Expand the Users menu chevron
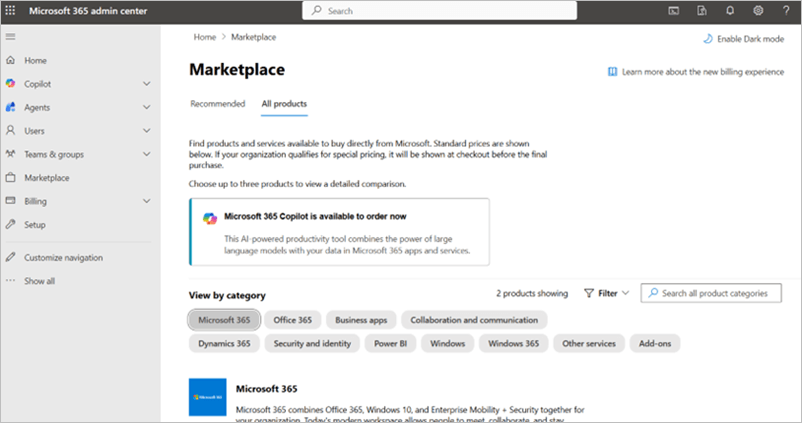 [147, 130]
